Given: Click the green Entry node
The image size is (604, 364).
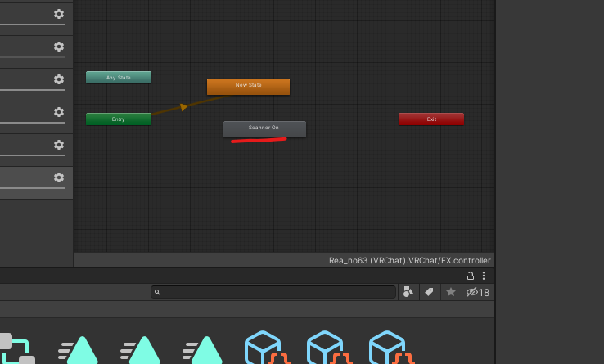Looking at the screenshot, I should pos(119,119).
